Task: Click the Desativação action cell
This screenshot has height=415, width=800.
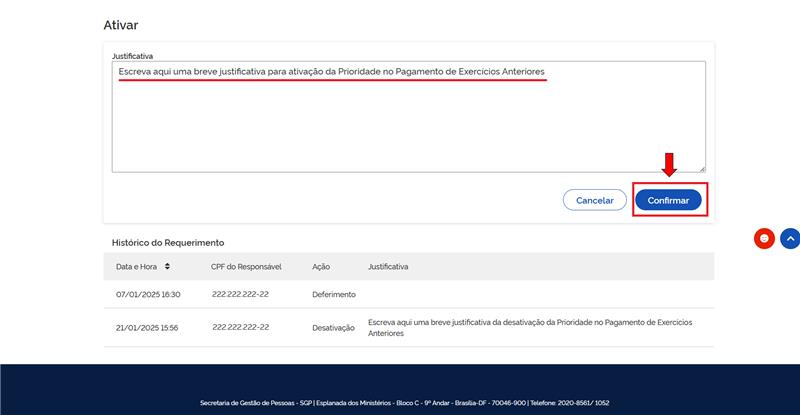Action: point(333,328)
